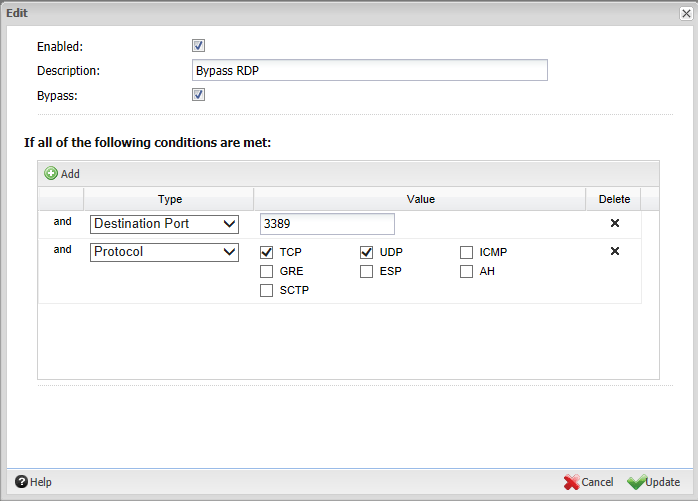Enable the AH protocol checkbox

[x=467, y=271]
